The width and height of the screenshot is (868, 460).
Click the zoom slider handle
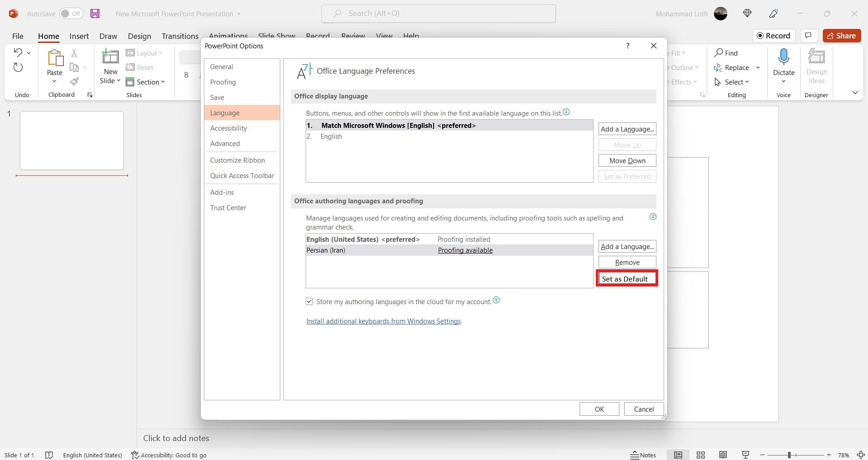[789, 455]
